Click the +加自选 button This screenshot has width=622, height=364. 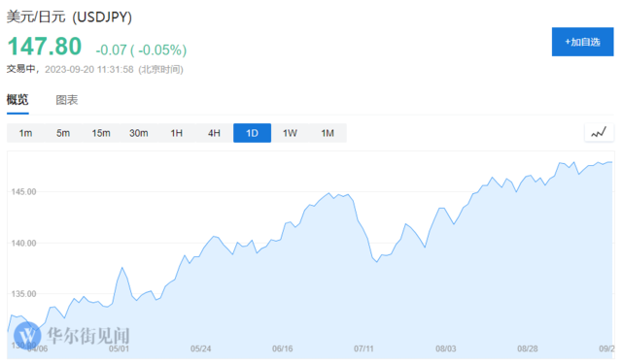click(x=582, y=42)
